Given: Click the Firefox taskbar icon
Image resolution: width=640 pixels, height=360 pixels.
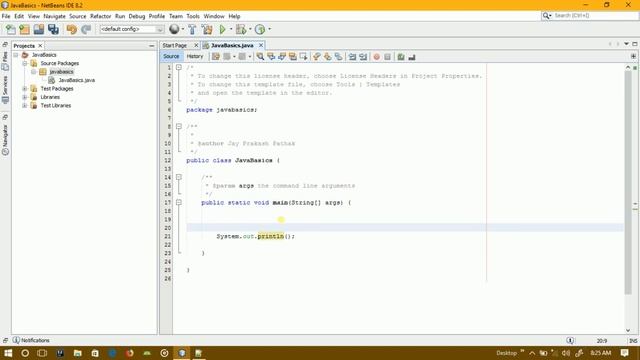Looking at the screenshot, I should point(130,353).
